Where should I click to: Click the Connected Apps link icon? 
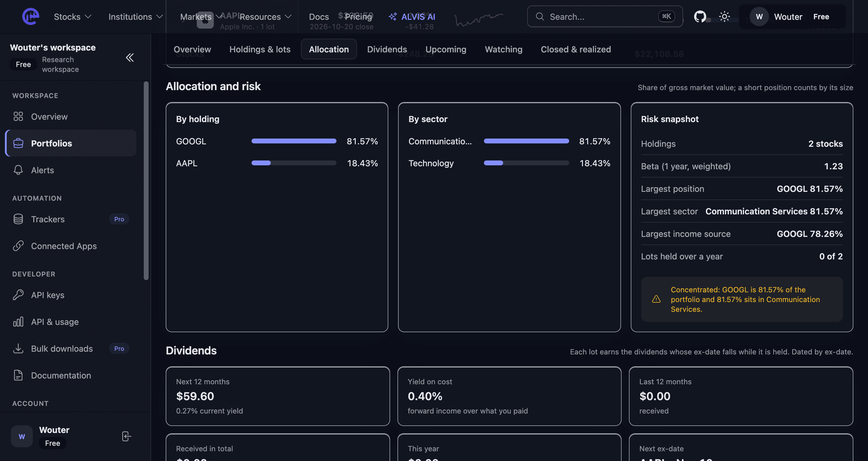coord(18,246)
